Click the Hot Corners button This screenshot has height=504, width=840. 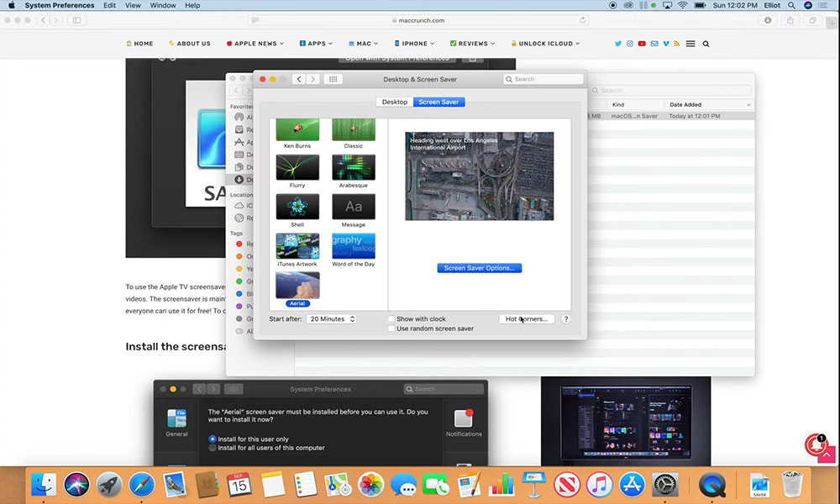point(527,318)
